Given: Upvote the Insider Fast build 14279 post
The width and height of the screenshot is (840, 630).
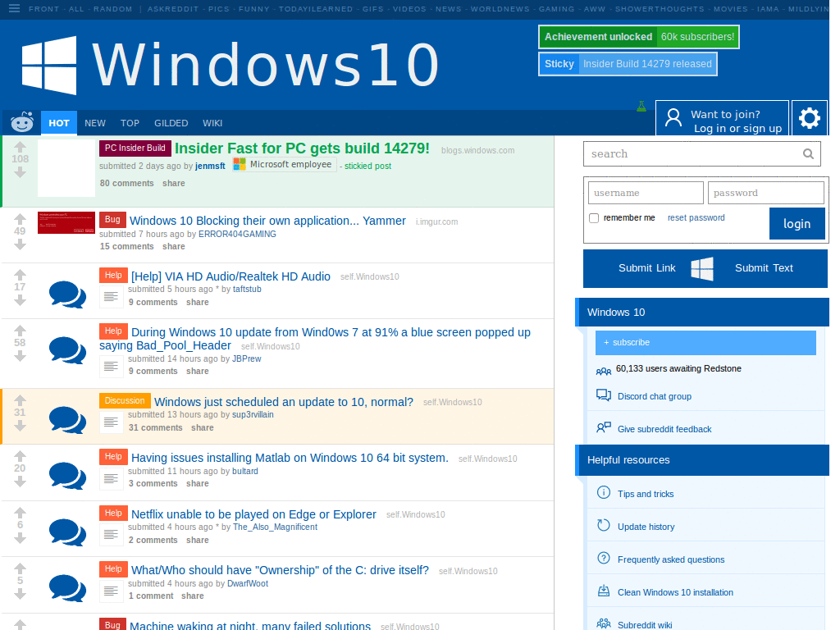Looking at the screenshot, I should click(20, 146).
